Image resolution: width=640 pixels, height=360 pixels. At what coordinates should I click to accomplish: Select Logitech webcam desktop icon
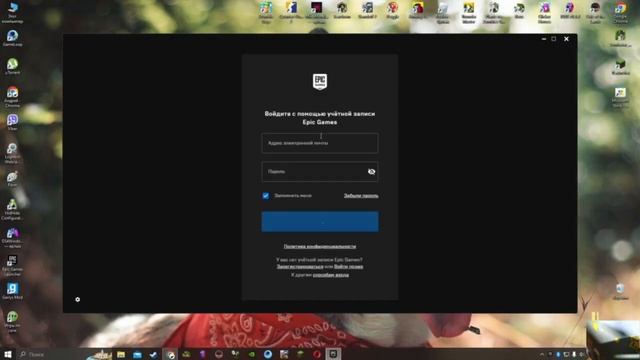coord(13,153)
